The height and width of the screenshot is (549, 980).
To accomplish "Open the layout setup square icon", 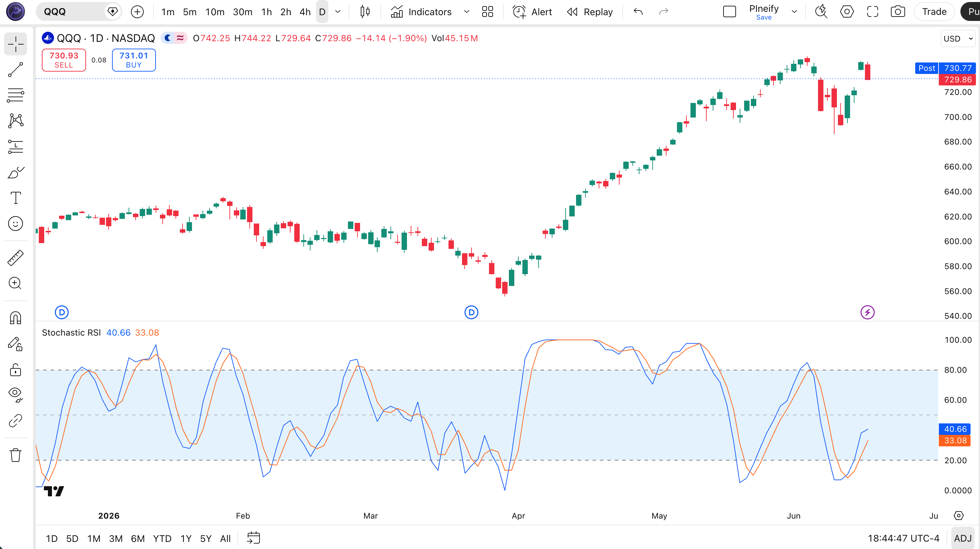I will [x=729, y=12].
